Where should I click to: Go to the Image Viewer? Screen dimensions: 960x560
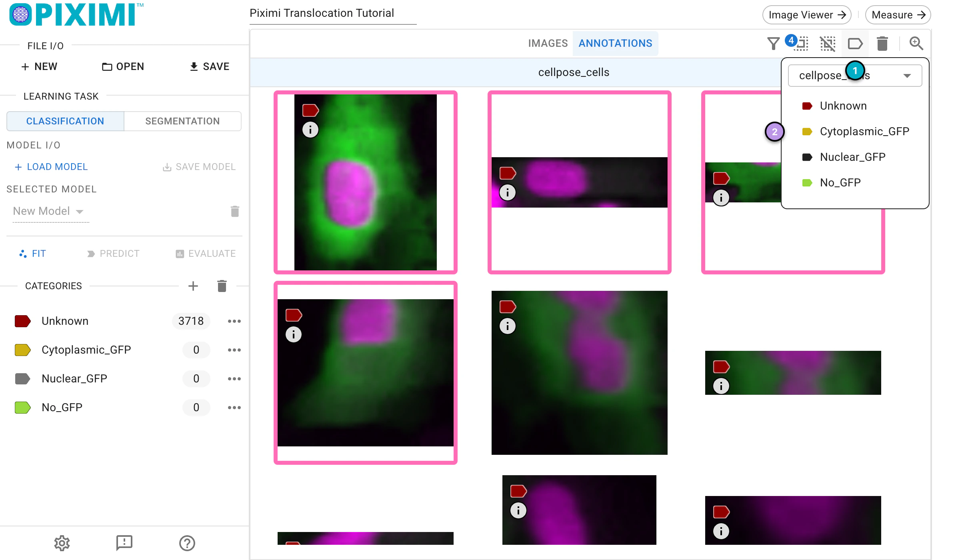(x=807, y=15)
